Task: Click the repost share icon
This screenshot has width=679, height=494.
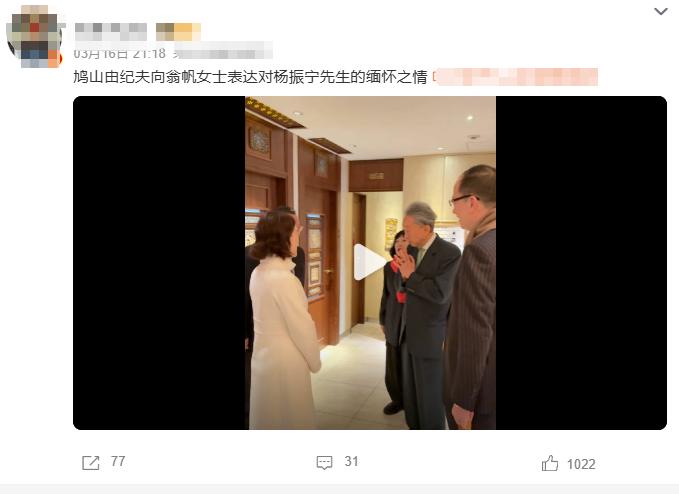Action: coord(91,463)
